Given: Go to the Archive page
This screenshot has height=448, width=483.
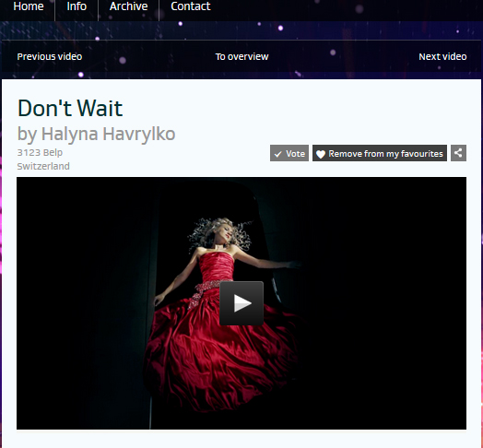Looking at the screenshot, I should point(128,6).
